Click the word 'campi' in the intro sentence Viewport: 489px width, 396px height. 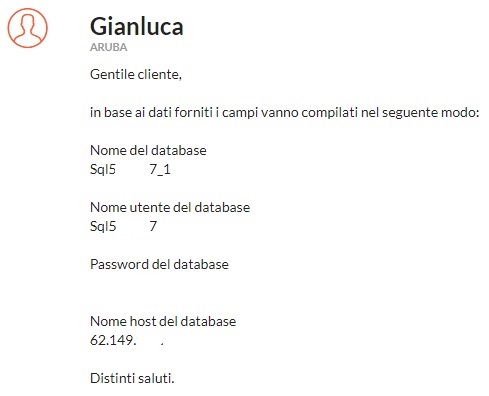point(240,112)
